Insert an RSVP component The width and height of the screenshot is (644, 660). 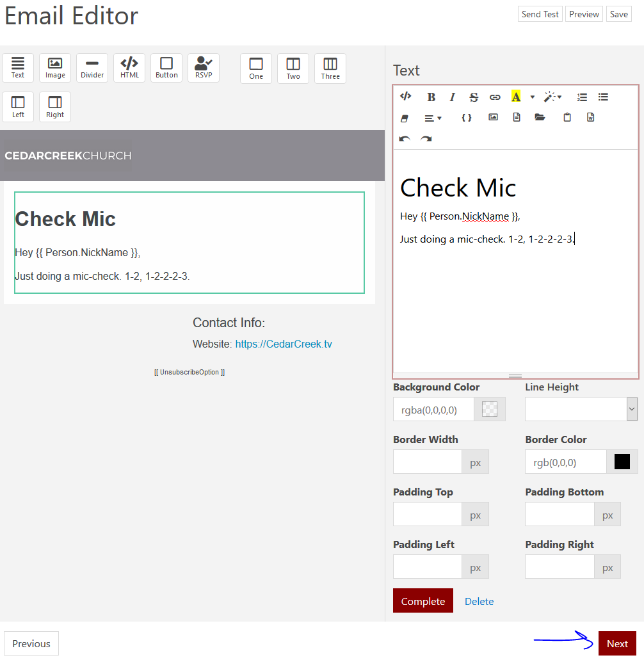click(204, 67)
